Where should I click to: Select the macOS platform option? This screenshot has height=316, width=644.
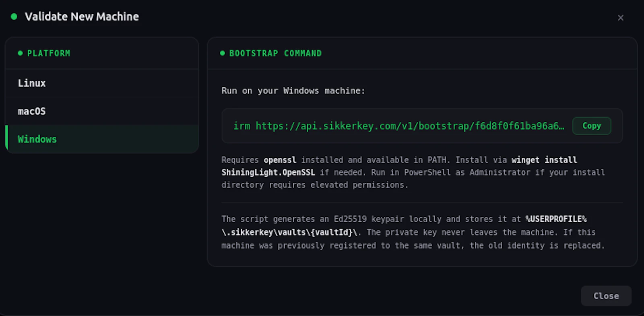(x=102, y=111)
